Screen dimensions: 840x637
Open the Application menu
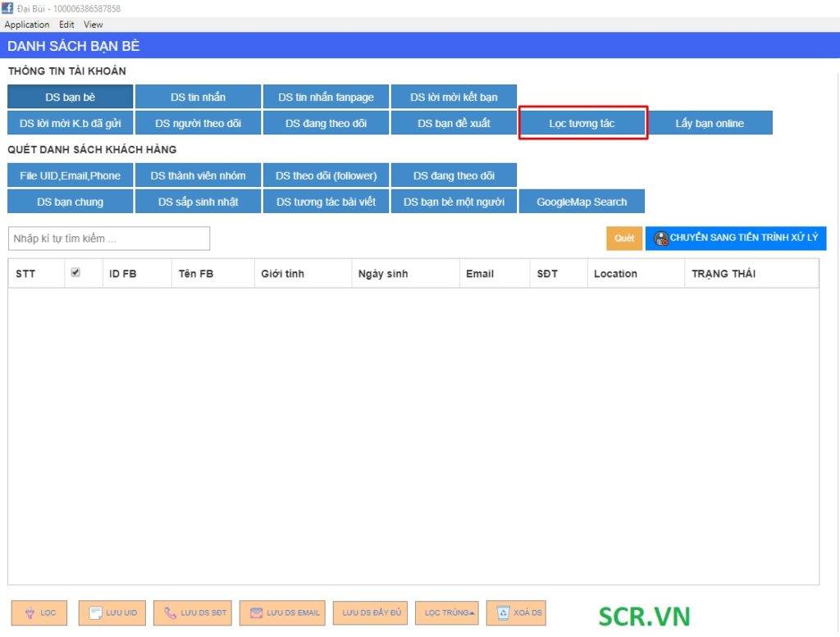pos(27,25)
